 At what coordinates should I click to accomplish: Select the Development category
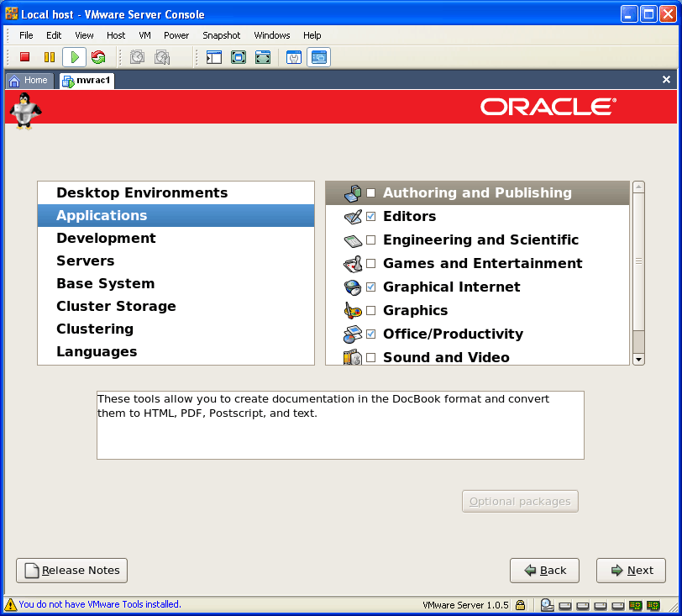[x=106, y=239]
